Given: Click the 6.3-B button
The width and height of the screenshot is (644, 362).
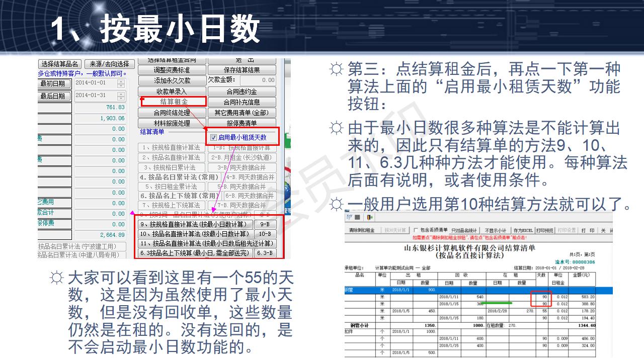Looking at the screenshot, I should point(266,253).
